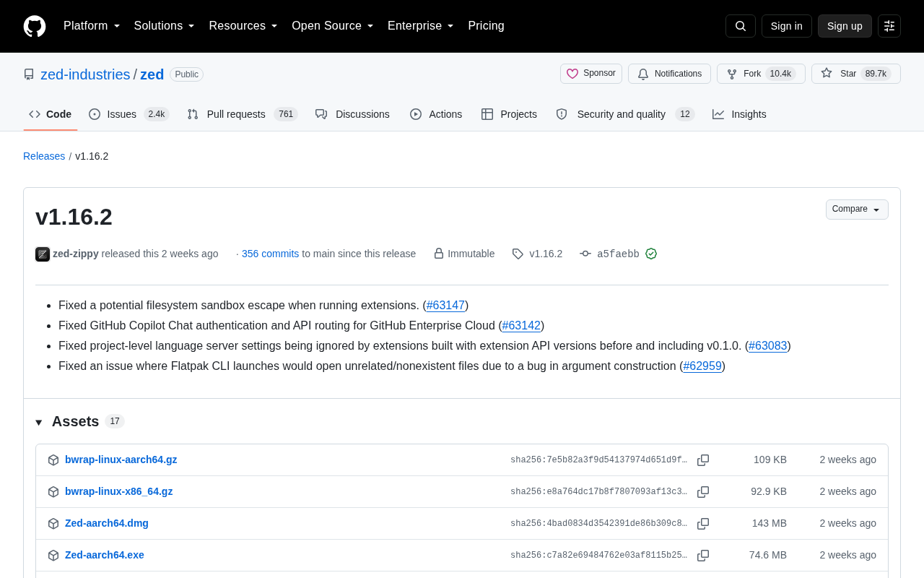This screenshot has width=924, height=578.
Task: Click the repository icon before zed-industries
Action: coord(29,74)
